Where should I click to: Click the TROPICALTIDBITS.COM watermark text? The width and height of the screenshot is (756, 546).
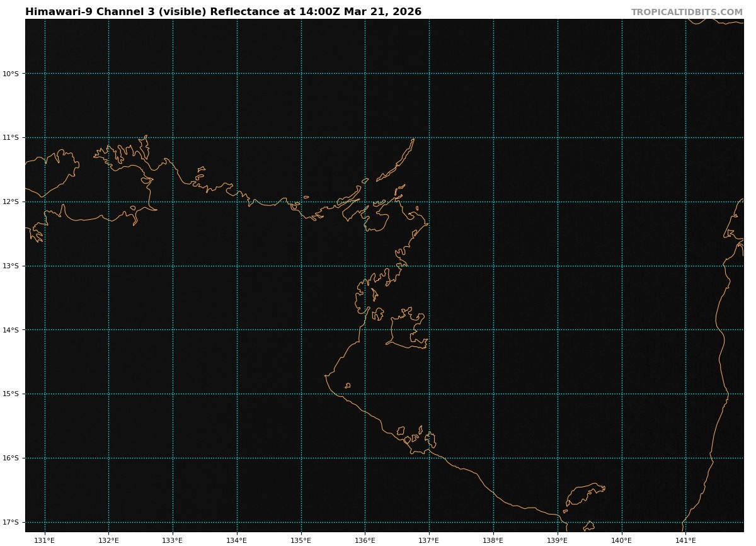[687, 13]
